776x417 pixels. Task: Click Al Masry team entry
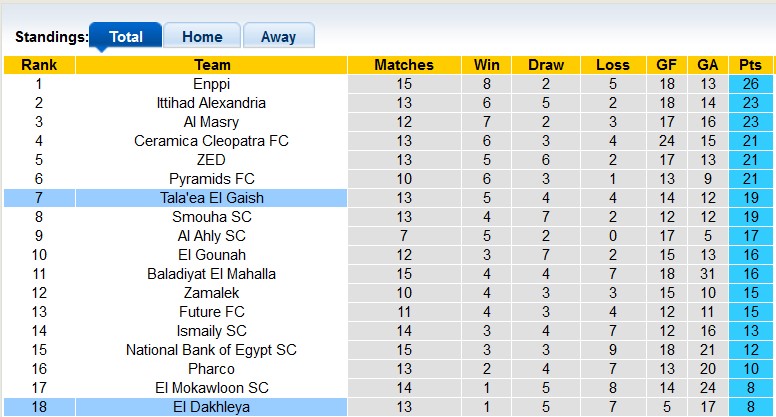(211, 122)
